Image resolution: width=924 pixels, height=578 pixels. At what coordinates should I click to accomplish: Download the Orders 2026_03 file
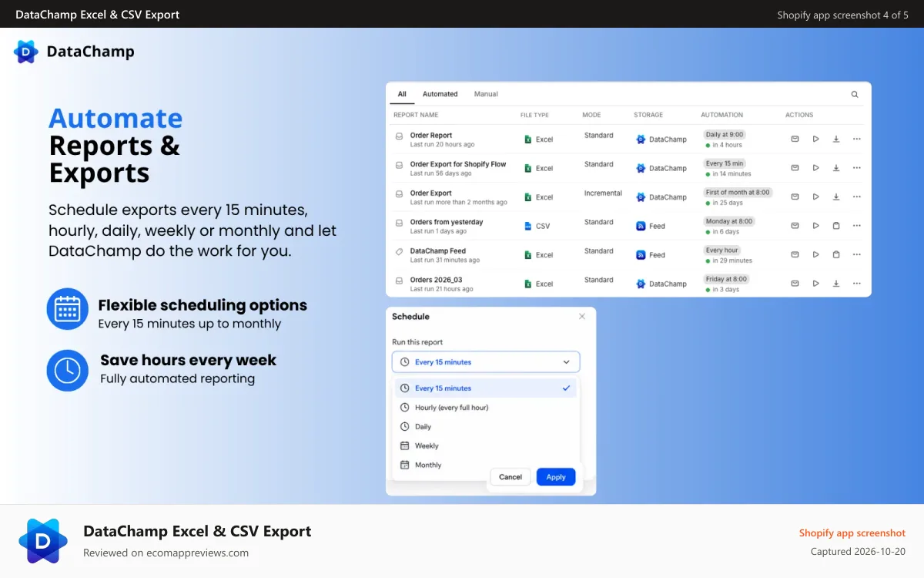(836, 284)
